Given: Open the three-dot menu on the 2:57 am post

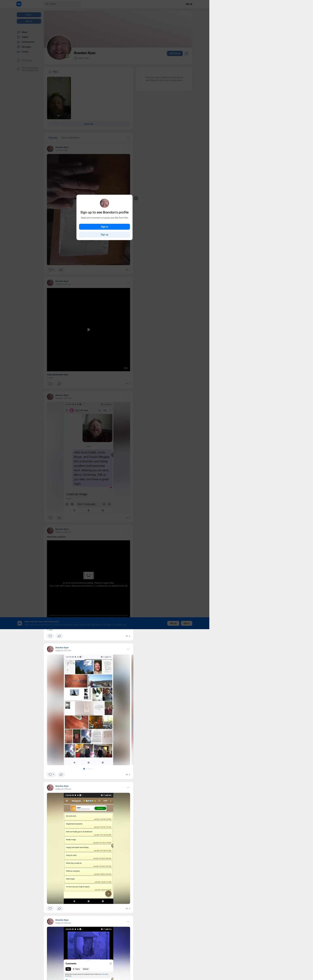Looking at the screenshot, I should [128, 649].
